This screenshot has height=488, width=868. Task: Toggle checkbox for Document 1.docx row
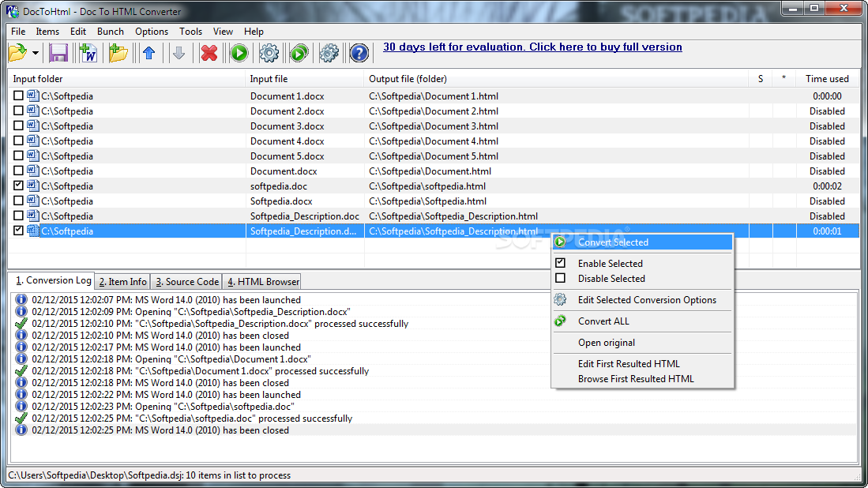pyautogui.click(x=18, y=96)
